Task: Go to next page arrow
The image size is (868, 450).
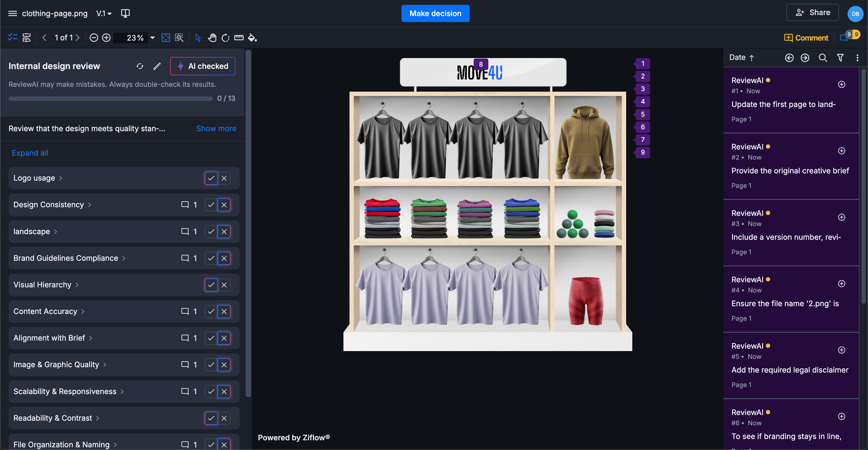Action: tap(77, 37)
